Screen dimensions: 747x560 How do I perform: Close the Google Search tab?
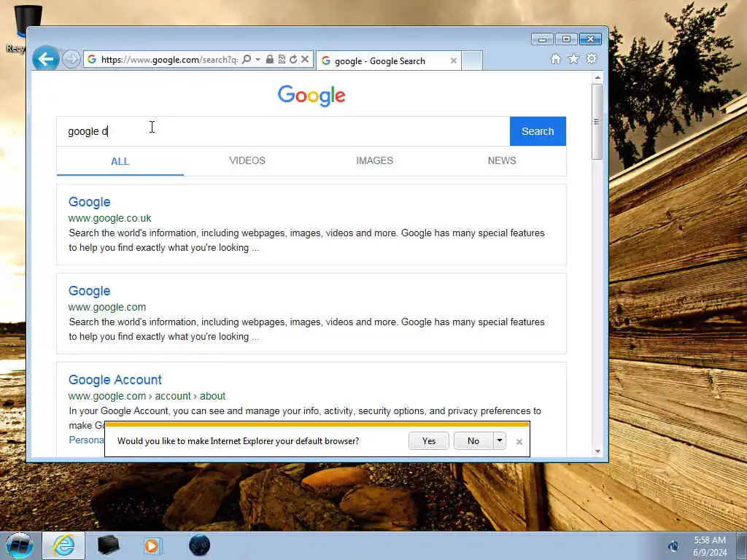[x=454, y=61]
